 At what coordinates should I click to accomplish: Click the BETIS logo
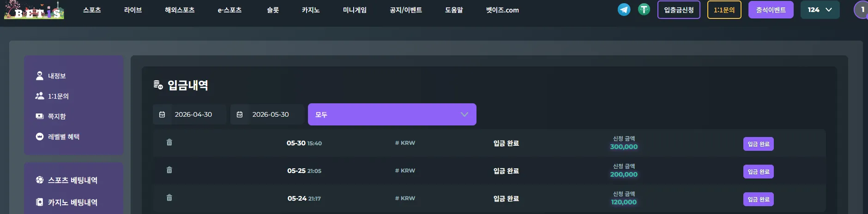coord(34,10)
